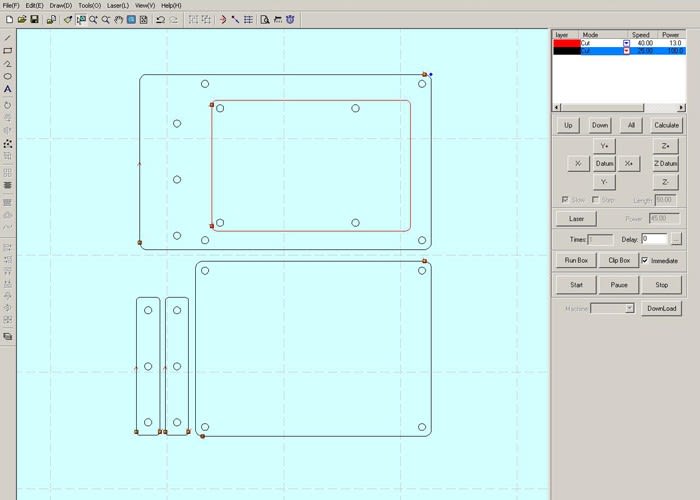The width and height of the screenshot is (700, 500).
Task: Click the Calculate button
Action: pyautogui.click(x=666, y=125)
